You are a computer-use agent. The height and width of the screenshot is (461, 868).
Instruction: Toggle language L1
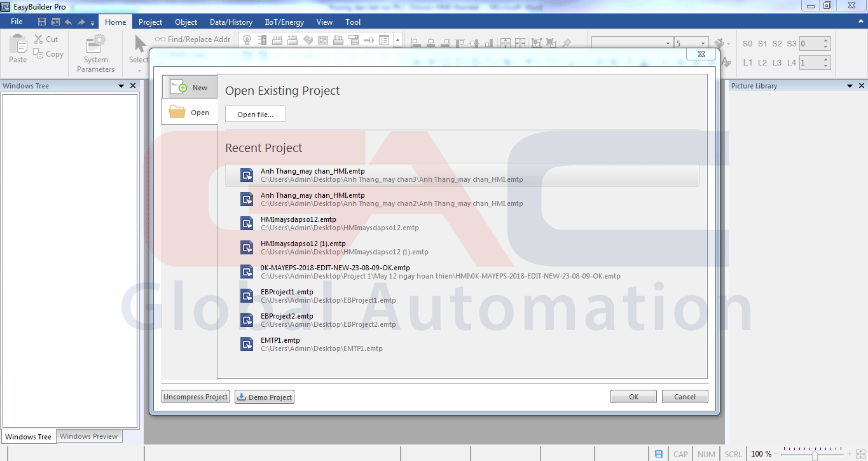(x=748, y=63)
